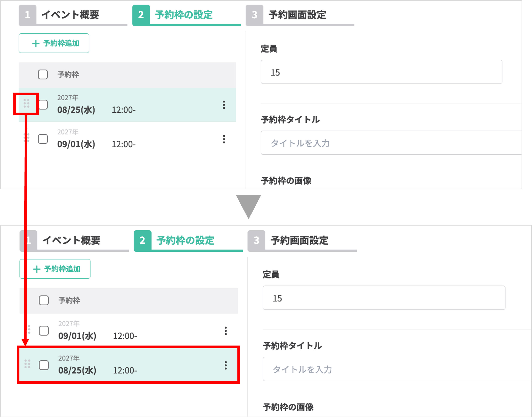The height and width of the screenshot is (418, 532).
Task: Open three-dot menu for 09/01 row in top panel
Action: tap(224, 139)
